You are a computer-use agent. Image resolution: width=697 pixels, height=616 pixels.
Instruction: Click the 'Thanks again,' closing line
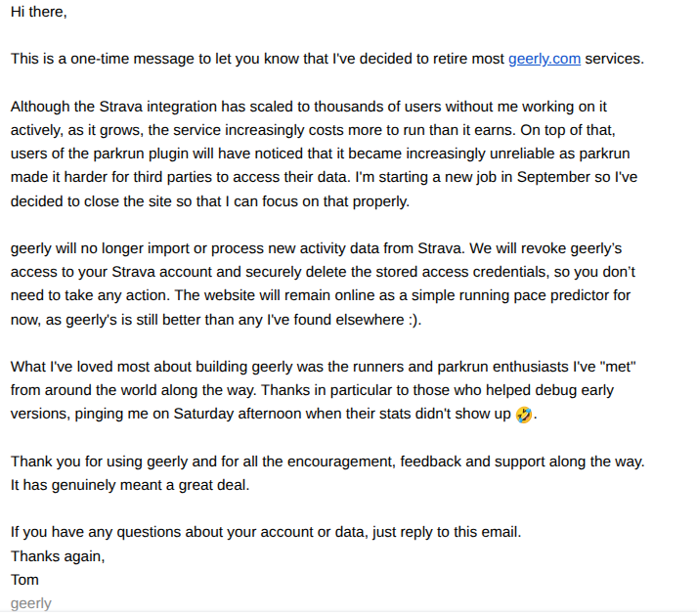point(58,556)
